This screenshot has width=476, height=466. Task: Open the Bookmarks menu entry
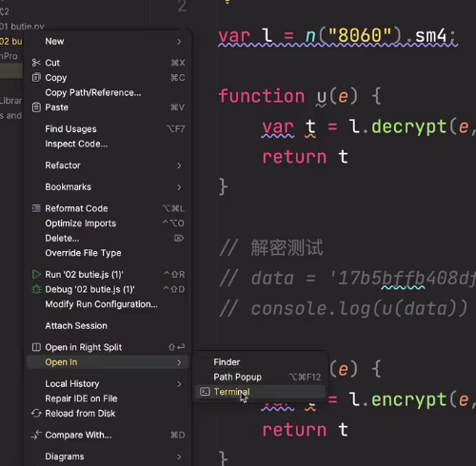click(x=108, y=187)
